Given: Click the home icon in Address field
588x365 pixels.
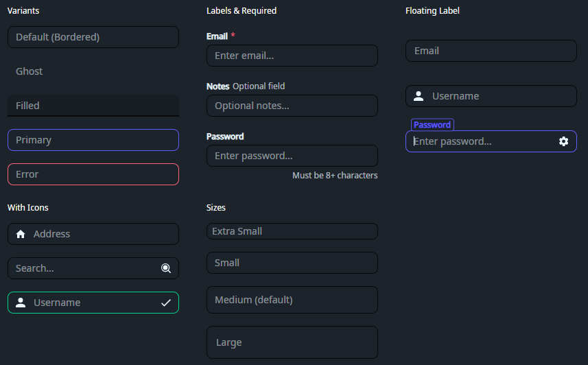Looking at the screenshot, I should [x=21, y=234].
